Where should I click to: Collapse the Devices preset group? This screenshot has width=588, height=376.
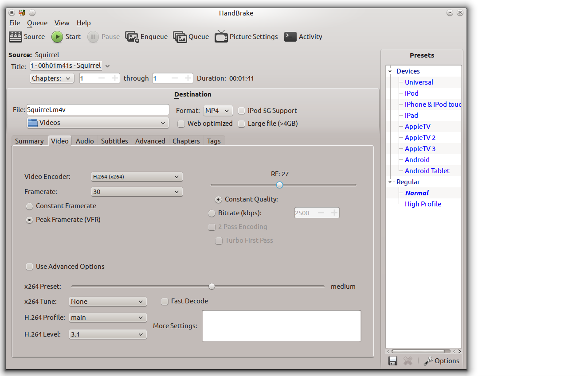pos(390,71)
